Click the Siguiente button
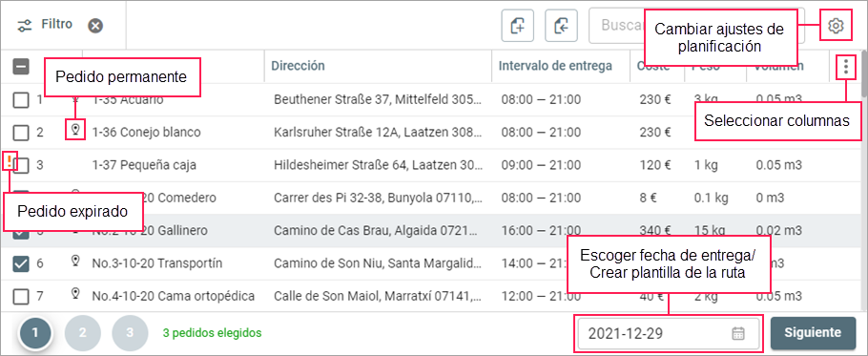 point(813,333)
